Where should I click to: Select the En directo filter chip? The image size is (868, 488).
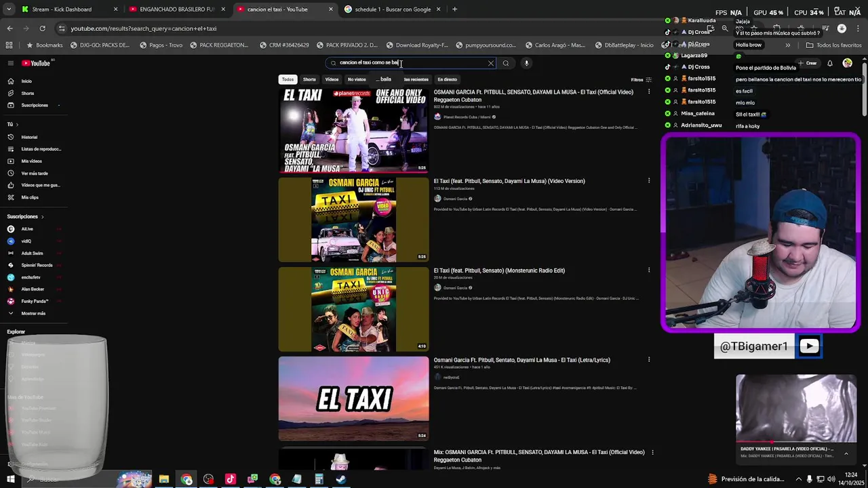pos(448,79)
